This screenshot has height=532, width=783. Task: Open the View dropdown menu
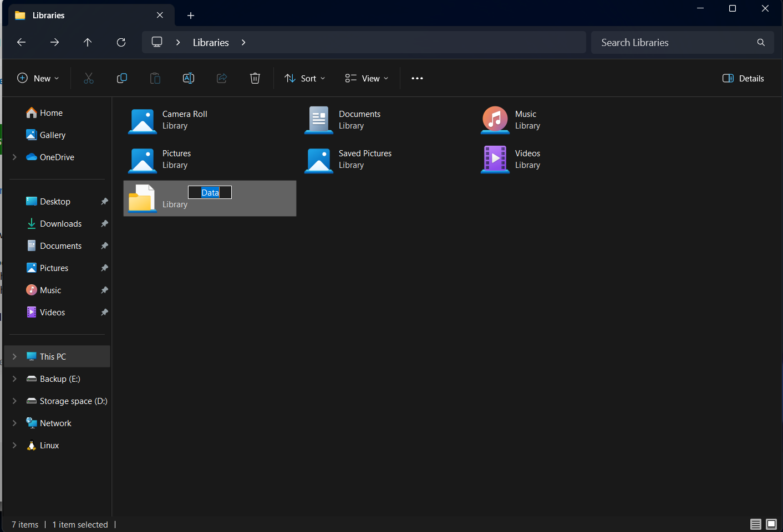pyautogui.click(x=367, y=78)
